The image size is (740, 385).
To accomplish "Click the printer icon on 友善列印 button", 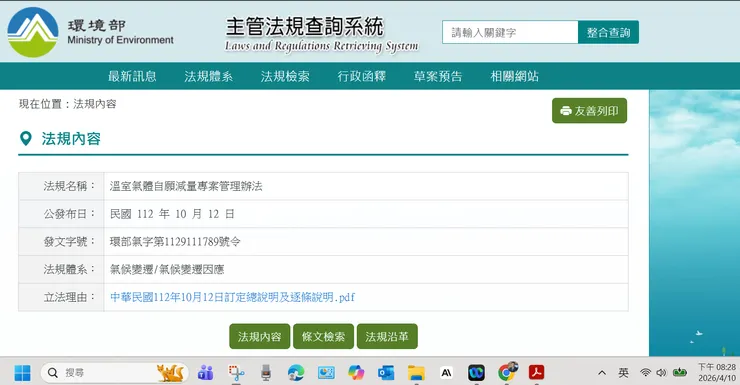I will (565, 111).
